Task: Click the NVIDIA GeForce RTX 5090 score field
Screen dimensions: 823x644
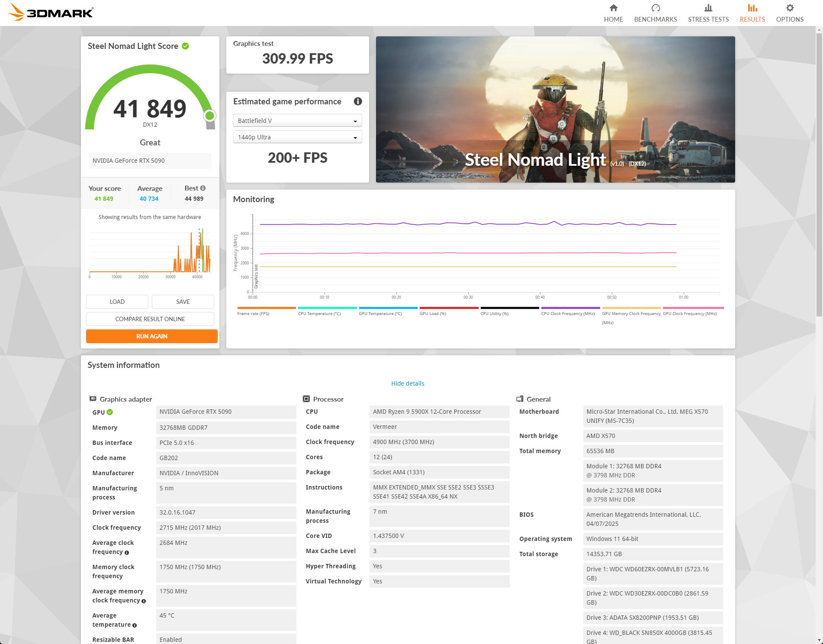Action: click(x=150, y=161)
